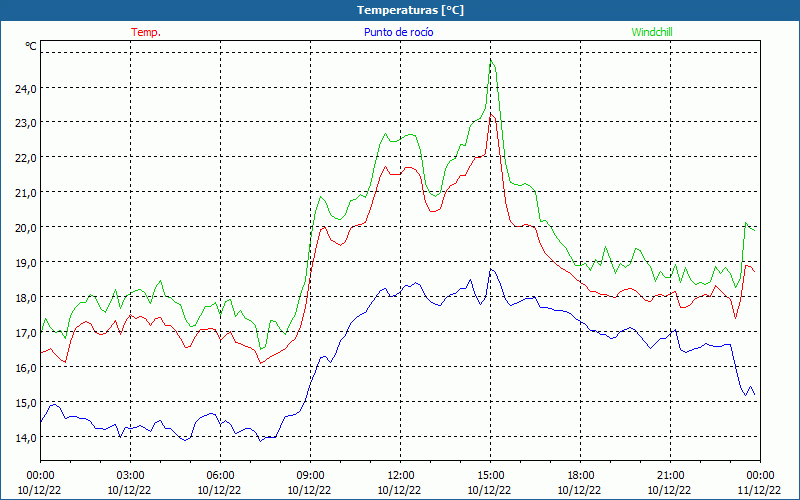This screenshot has height=500, width=800.
Task: Click the 19,0 y-axis value
Action: (x=25, y=263)
